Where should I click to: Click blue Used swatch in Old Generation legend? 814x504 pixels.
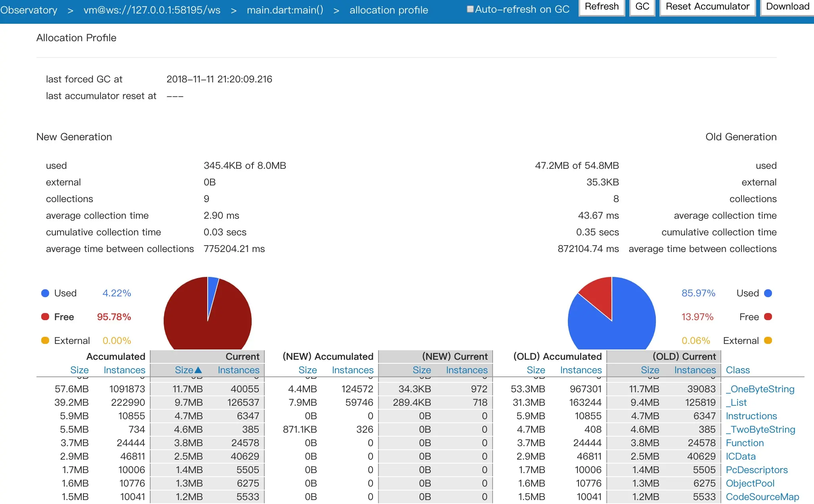click(768, 293)
